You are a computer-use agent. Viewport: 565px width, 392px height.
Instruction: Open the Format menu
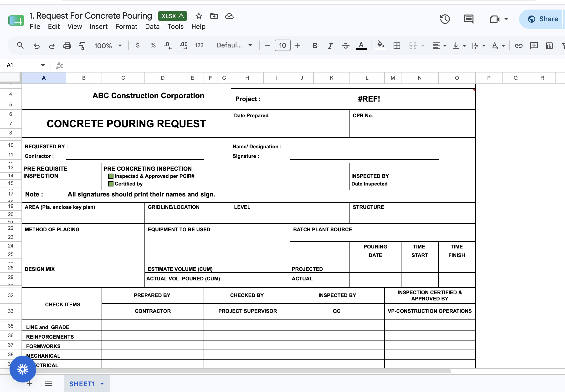pos(126,26)
